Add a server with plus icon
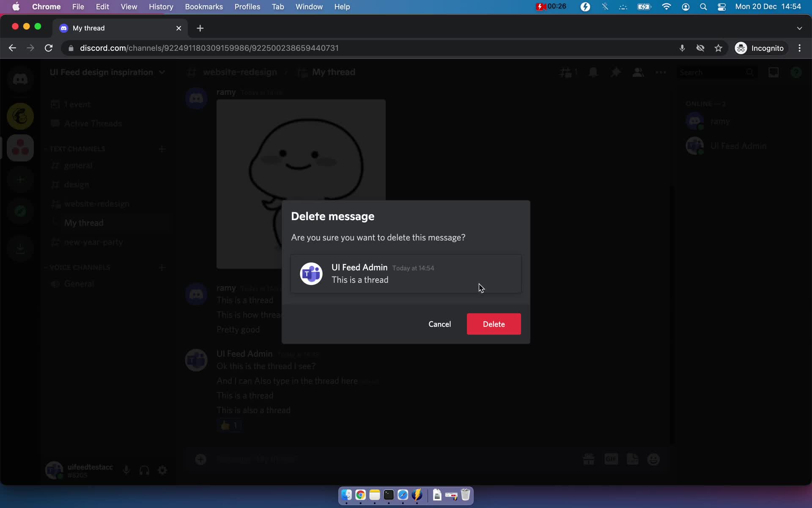The width and height of the screenshot is (812, 508). point(20,180)
